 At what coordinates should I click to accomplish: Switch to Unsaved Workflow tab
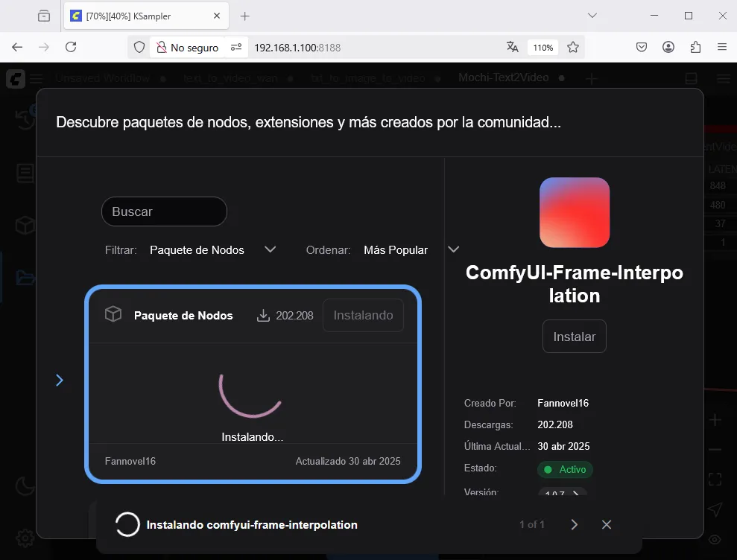click(103, 78)
